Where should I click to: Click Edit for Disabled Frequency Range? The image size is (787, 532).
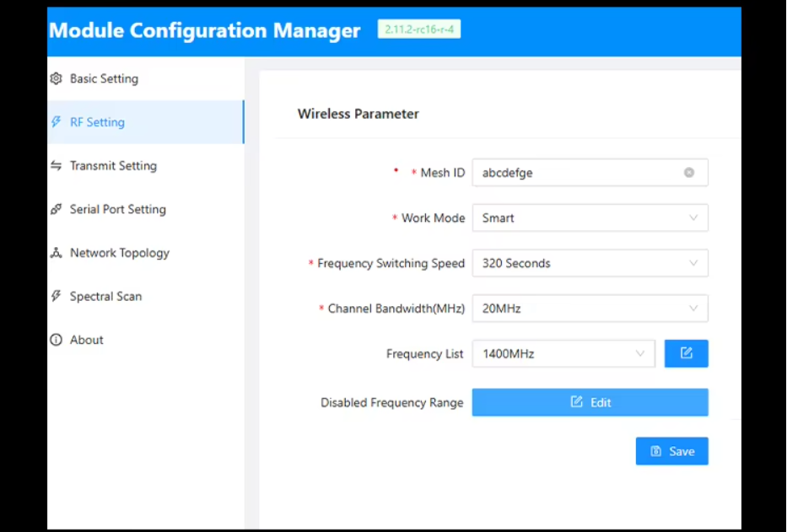coord(590,402)
